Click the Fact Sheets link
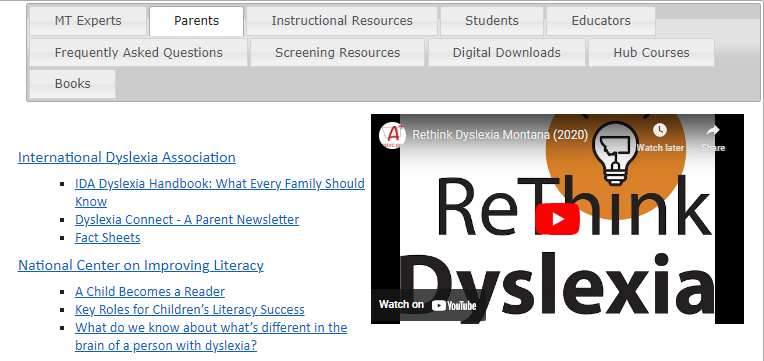This screenshot has width=764, height=361. 108,238
